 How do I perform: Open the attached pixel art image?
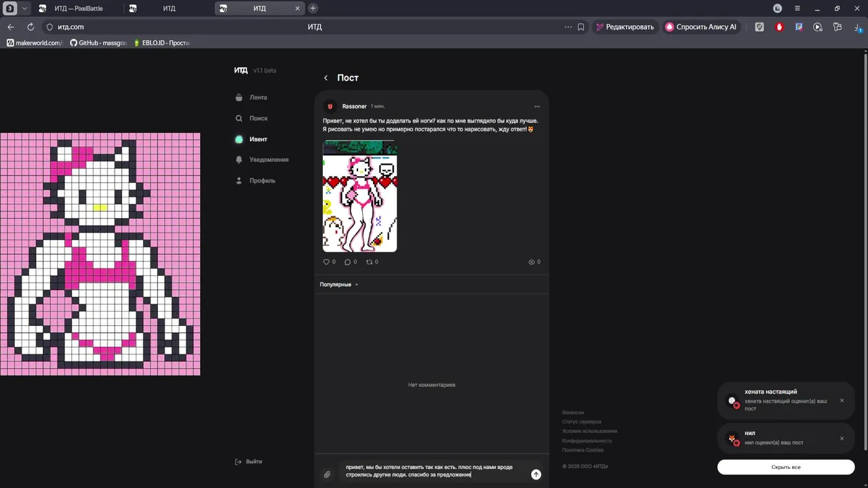pyautogui.click(x=360, y=197)
